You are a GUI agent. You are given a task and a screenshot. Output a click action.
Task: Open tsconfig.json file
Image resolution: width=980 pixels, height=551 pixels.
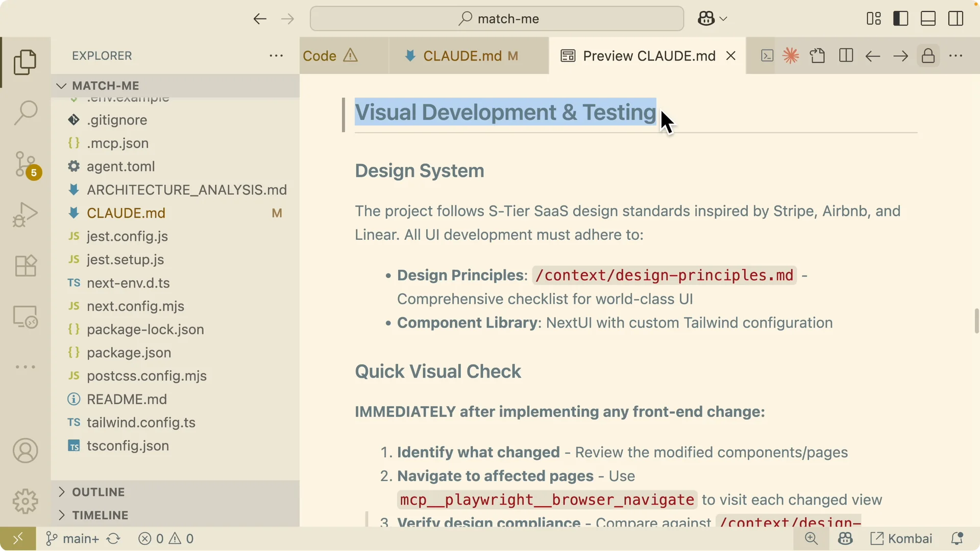(x=175, y=446)
